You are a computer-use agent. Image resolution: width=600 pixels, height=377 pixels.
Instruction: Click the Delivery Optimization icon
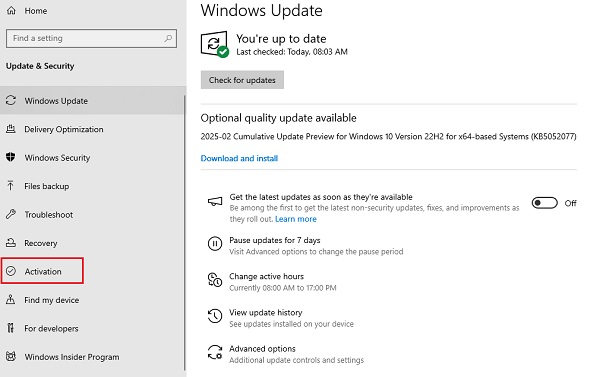11,129
